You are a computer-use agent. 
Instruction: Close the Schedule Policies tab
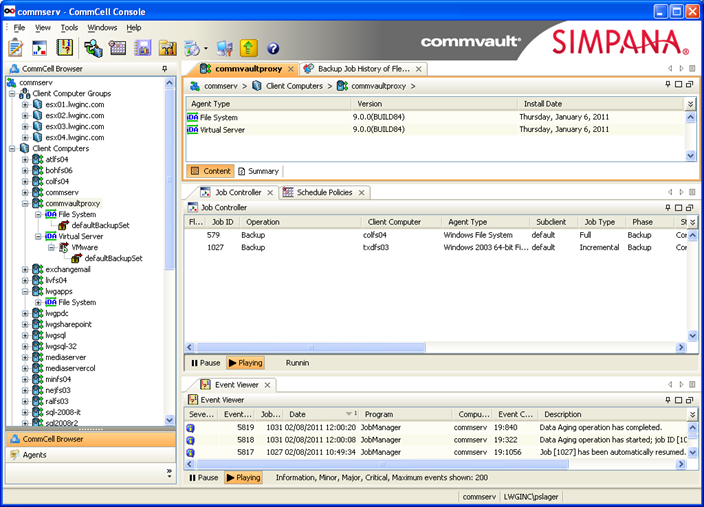coord(361,193)
